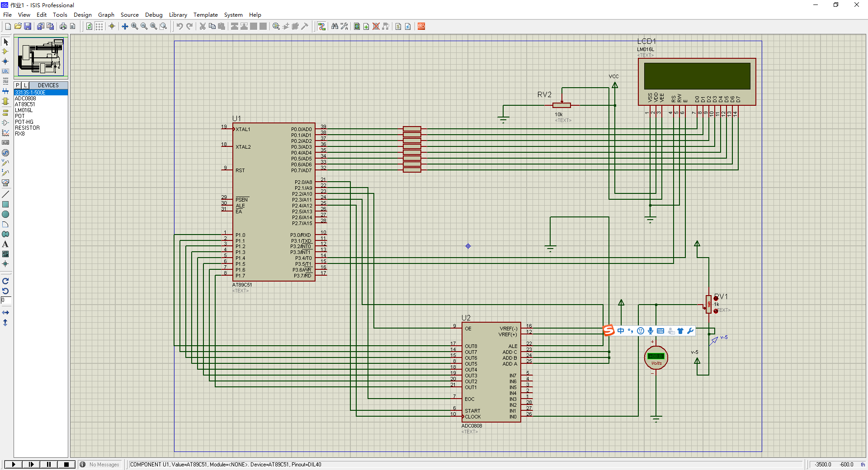Select RESISTOR in devices list
This screenshot has height=470, width=868.
tap(41, 127)
